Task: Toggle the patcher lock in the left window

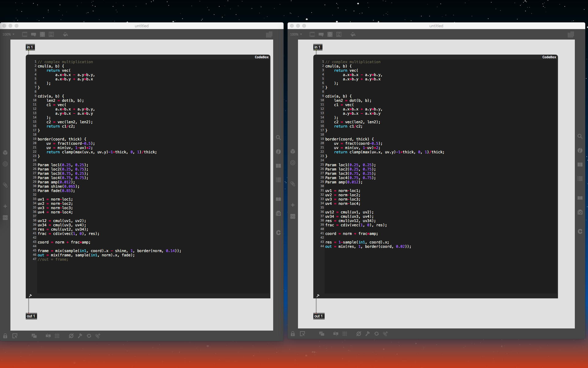Action: (5, 336)
